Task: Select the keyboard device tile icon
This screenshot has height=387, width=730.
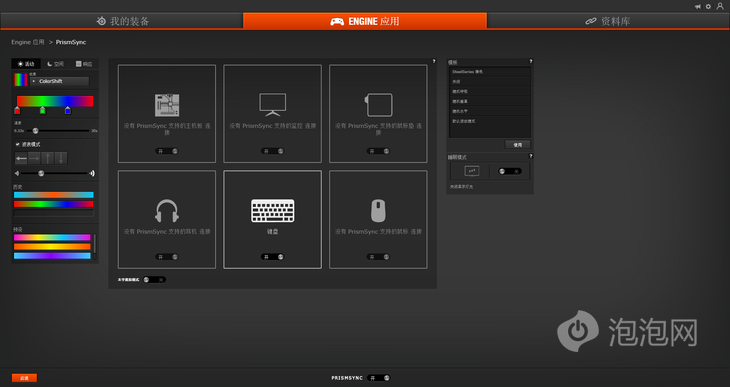Action: [272, 210]
